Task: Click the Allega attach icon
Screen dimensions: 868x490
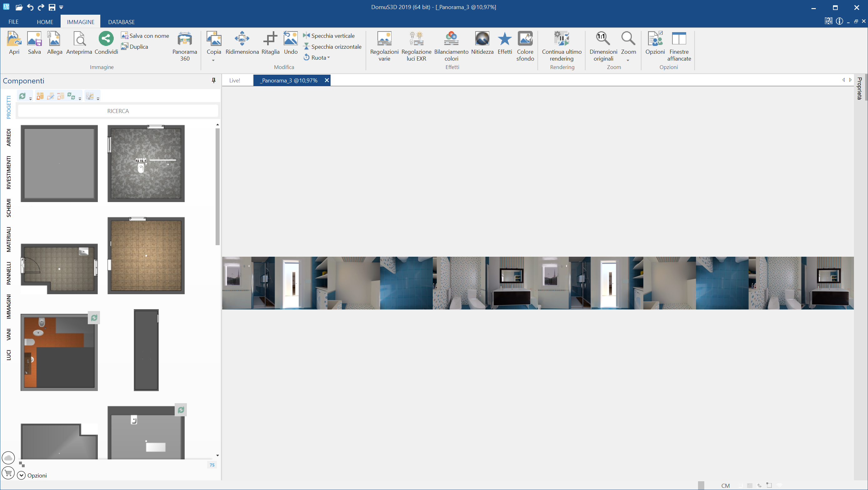Action: (x=55, y=43)
